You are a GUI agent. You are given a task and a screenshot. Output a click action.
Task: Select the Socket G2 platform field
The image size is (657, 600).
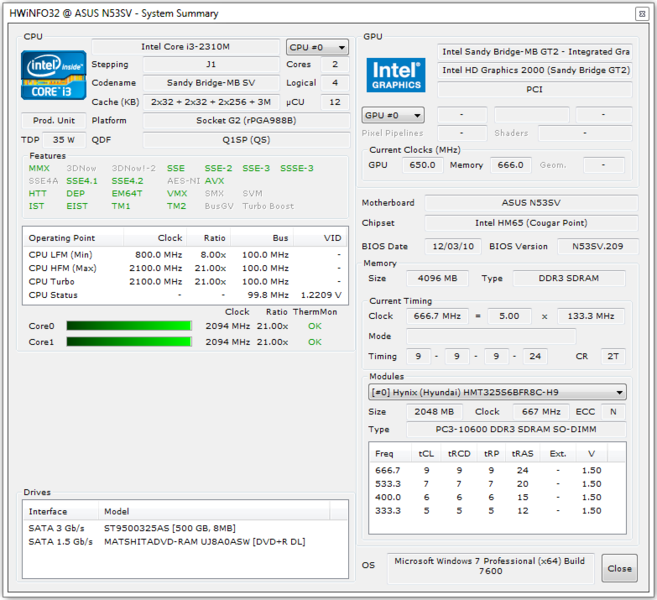246,121
